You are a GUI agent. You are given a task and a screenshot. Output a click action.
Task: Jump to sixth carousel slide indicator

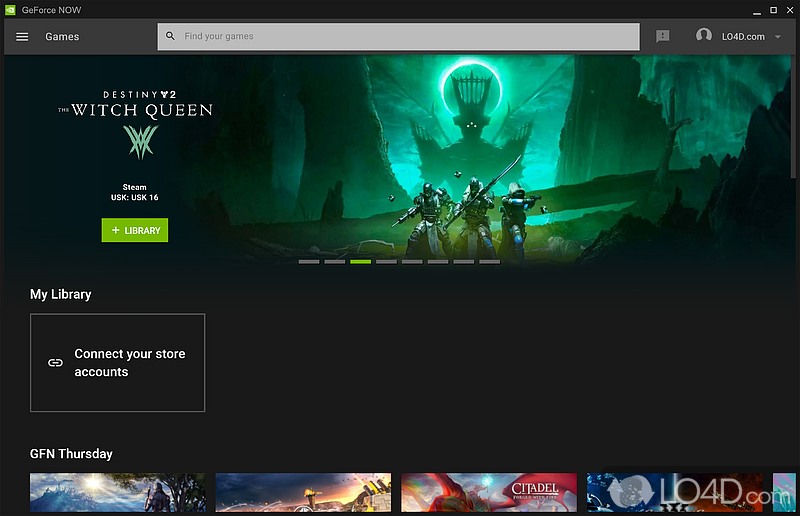point(438,262)
